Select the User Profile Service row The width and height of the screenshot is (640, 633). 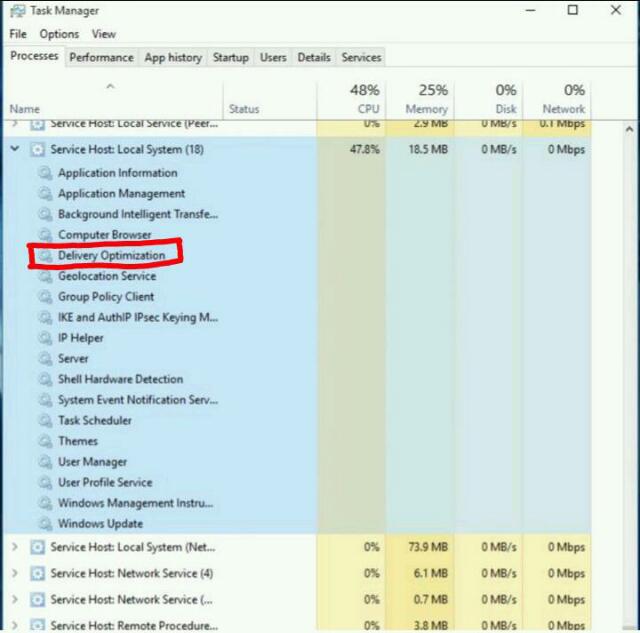105,483
